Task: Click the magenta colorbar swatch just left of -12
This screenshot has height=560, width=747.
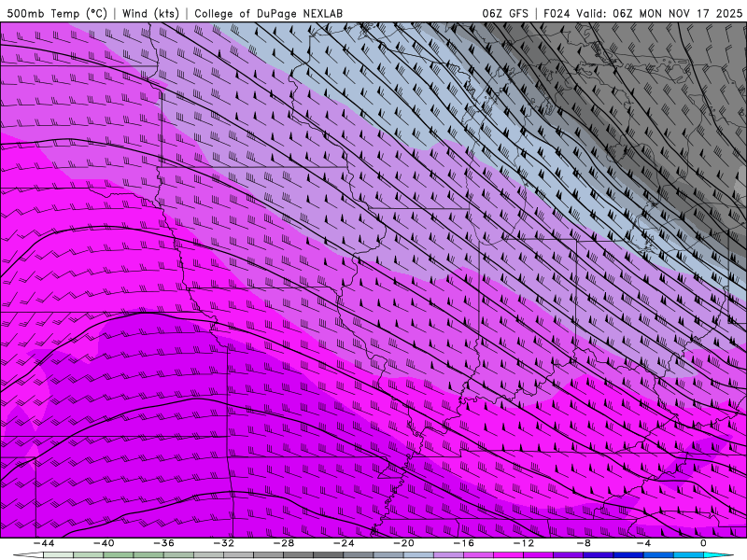Action: [x=508, y=555]
